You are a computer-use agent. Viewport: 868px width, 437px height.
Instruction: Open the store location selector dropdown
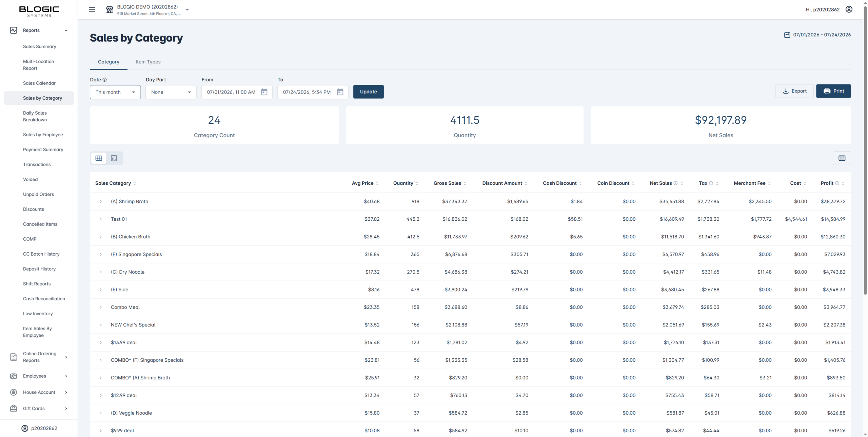click(187, 10)
